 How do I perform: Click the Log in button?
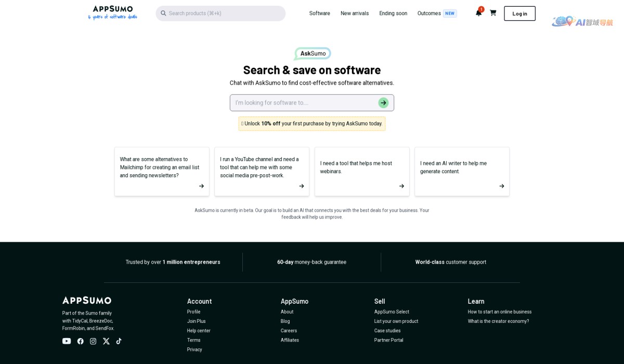click(519, 14)
